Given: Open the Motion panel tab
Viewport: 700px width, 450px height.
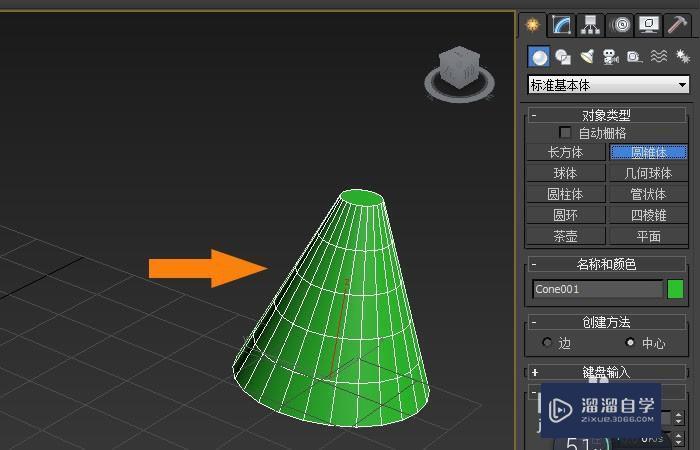Looking at the screenshot, I should pyautogui.click(x=620, y=25).
